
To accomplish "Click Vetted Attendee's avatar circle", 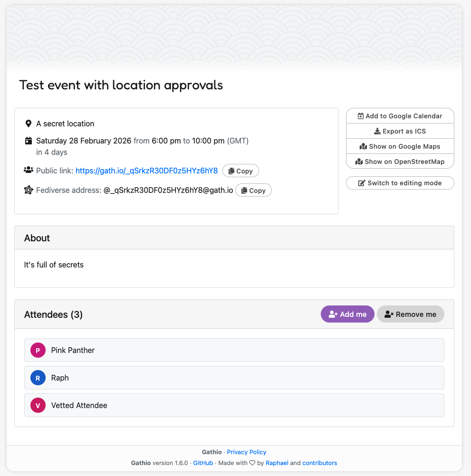I will [x=38, y=405].
